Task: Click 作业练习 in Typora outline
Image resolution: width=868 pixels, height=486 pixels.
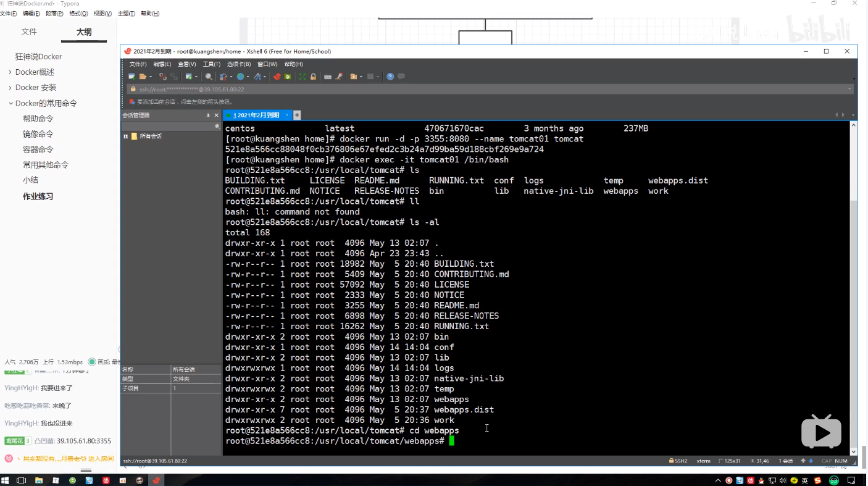Action: click(x=38, y=196)
